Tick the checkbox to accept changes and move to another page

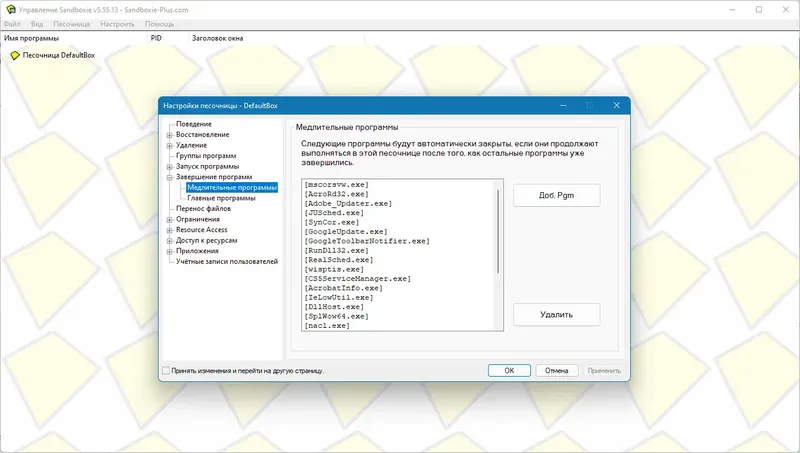pyautogui.click(x=166, y=370)
